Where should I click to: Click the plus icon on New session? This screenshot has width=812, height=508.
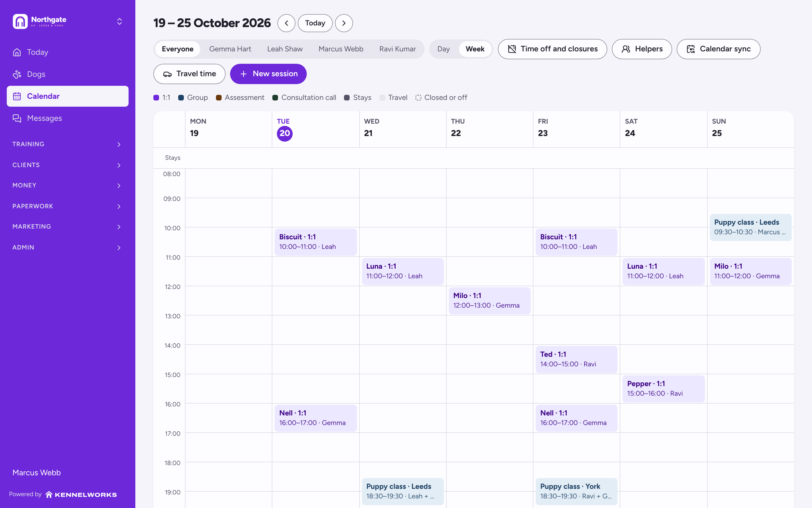(244, 74)
